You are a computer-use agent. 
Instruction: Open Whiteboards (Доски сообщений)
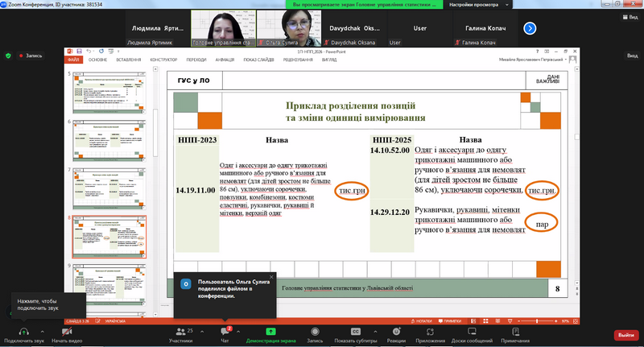point(473,331)
